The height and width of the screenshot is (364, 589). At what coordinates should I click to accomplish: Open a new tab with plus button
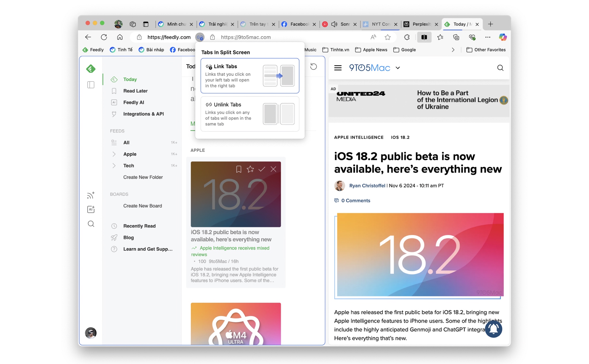(491, 24)
